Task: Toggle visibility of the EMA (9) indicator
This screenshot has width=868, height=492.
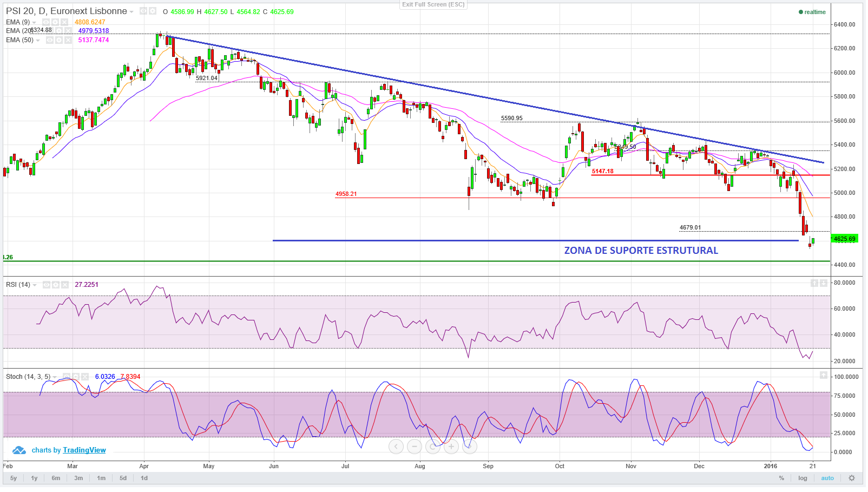Action: point(46,22)
